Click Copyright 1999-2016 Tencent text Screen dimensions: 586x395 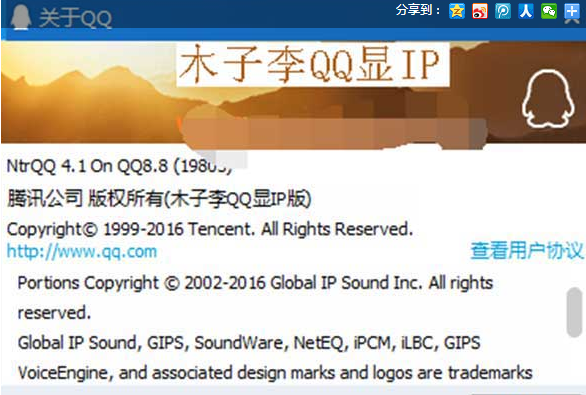(x=210, y=229)
